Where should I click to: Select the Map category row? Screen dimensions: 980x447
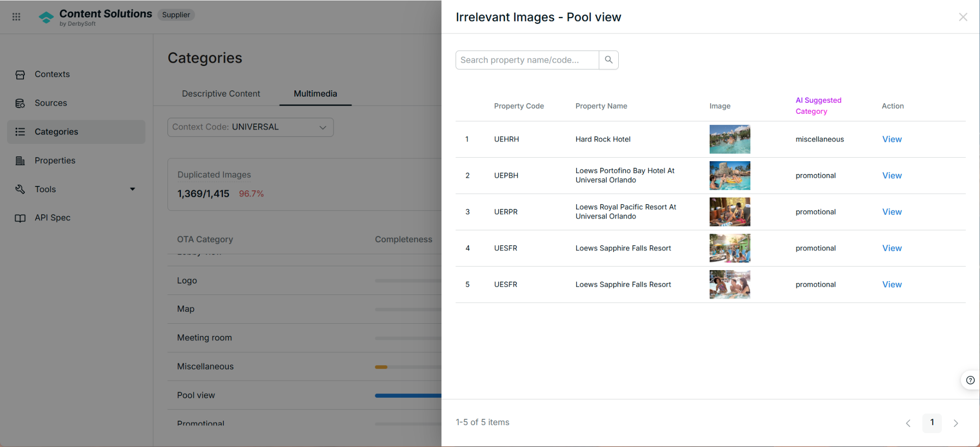(x=304, y=309)
